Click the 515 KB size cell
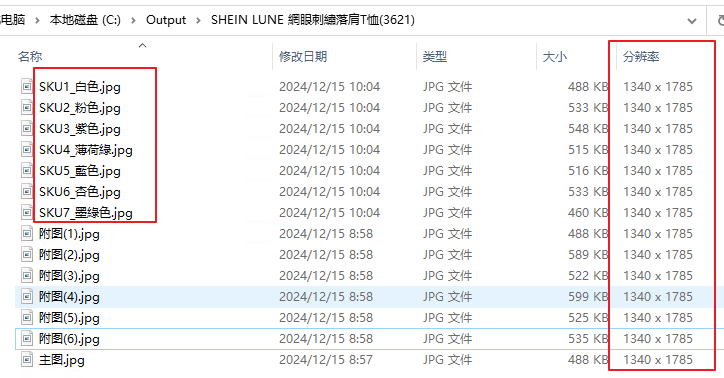The image size is (724, 378). [587, 150]
